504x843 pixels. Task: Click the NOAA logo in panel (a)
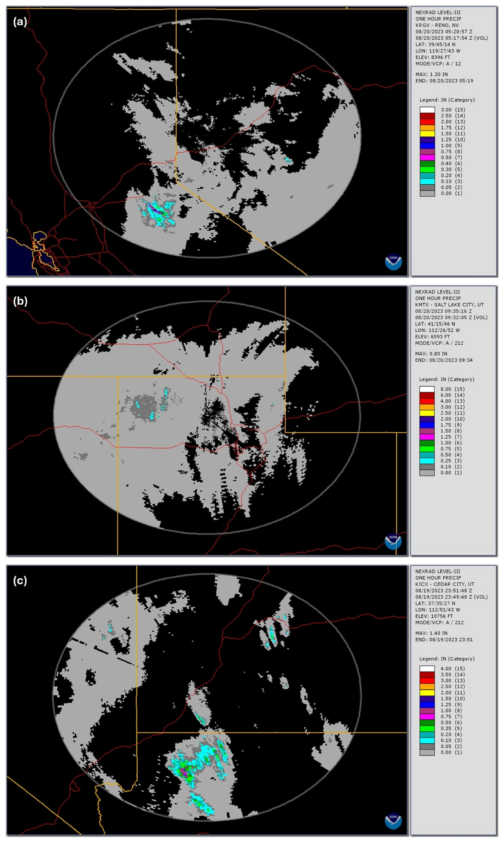coord(393,262)
